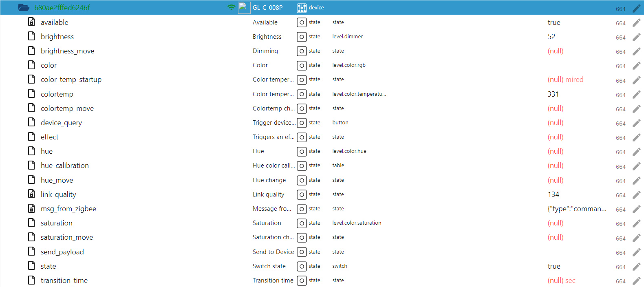The height and width of the screenshot is (287, 644).
Task: Select the send_payload tree item
Action: coord(62,252)
